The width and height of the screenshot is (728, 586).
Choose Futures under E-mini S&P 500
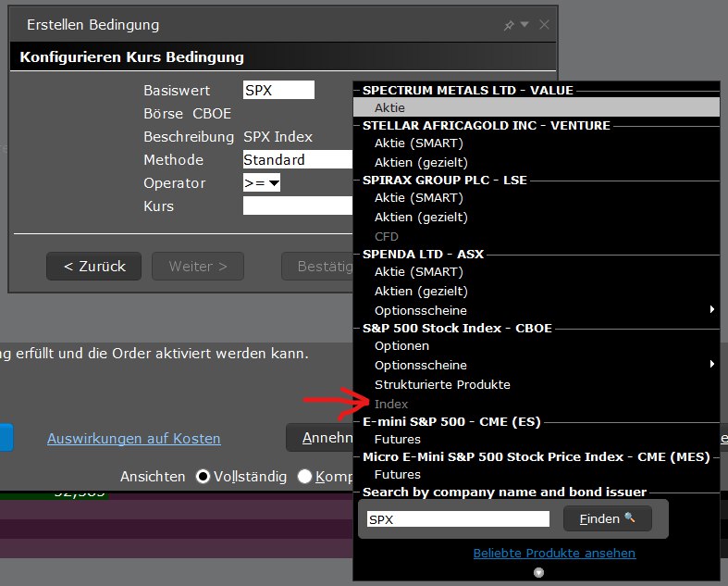coord(398,439)
